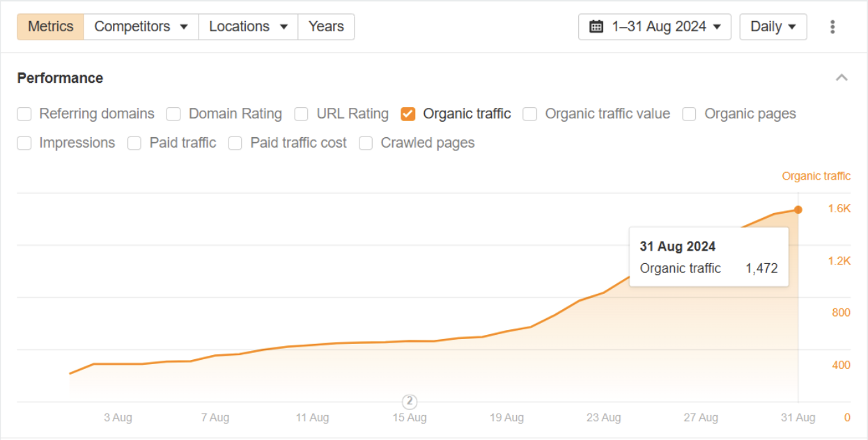Image resolution: width=868 pixels, height=440 pixels.
Task: Check the Paid traffic checkbox
Action: pyautogui.click(x=135, y=143)
